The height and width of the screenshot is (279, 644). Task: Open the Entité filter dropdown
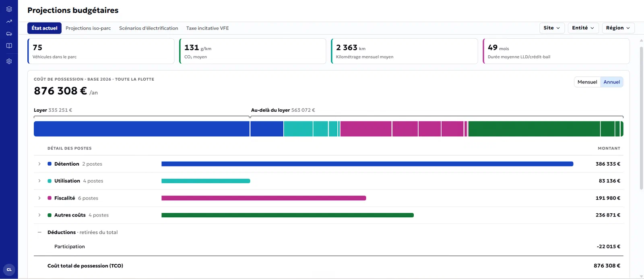(583, 28)
